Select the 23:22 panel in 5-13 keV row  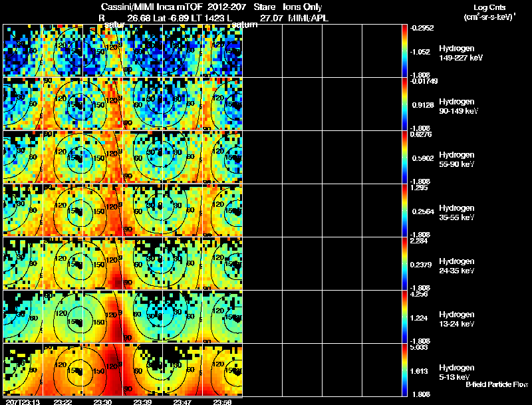(x=63, y=370)
